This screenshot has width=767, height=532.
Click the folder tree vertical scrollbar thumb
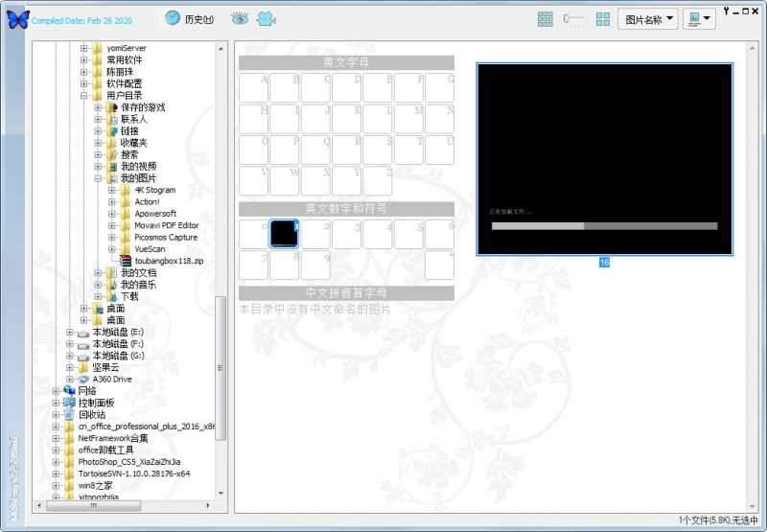(x=221, y=368)
